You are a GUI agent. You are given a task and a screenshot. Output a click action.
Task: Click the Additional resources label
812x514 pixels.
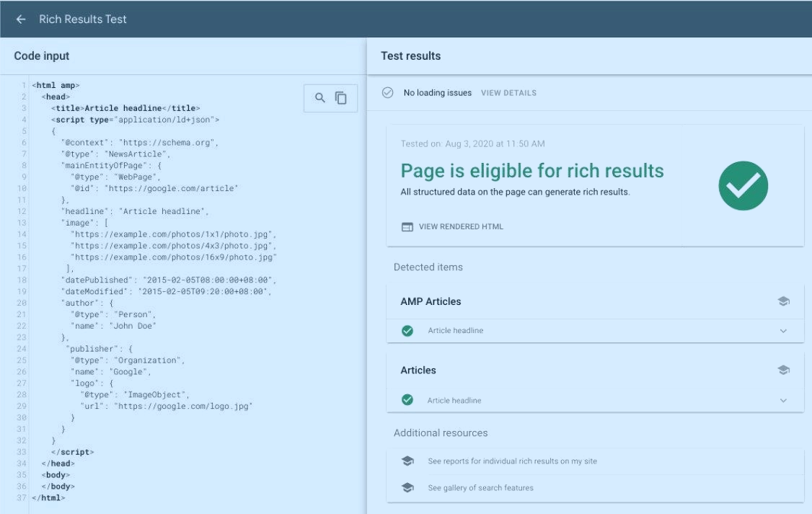pos(441,433)
